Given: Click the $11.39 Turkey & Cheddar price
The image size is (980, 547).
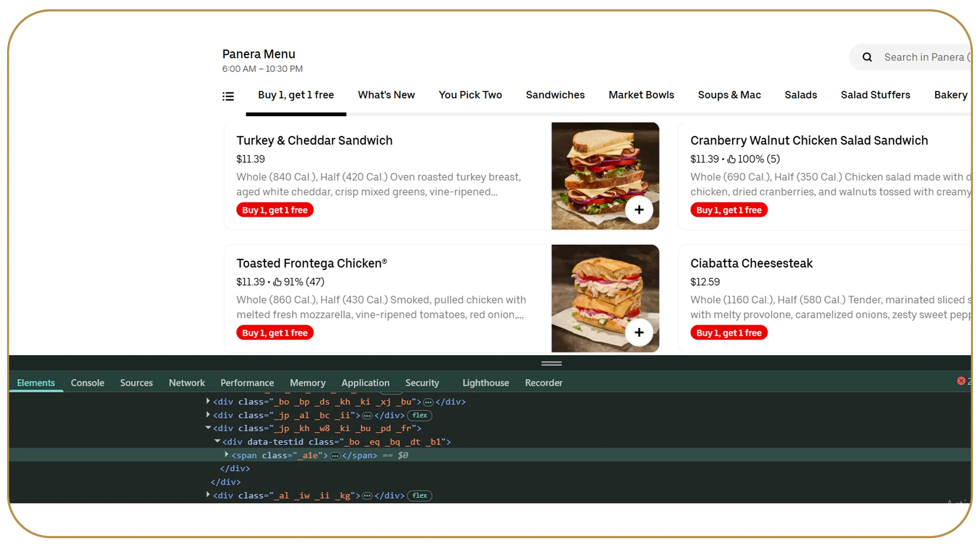Looking at the screenshot, I should 250,159.
